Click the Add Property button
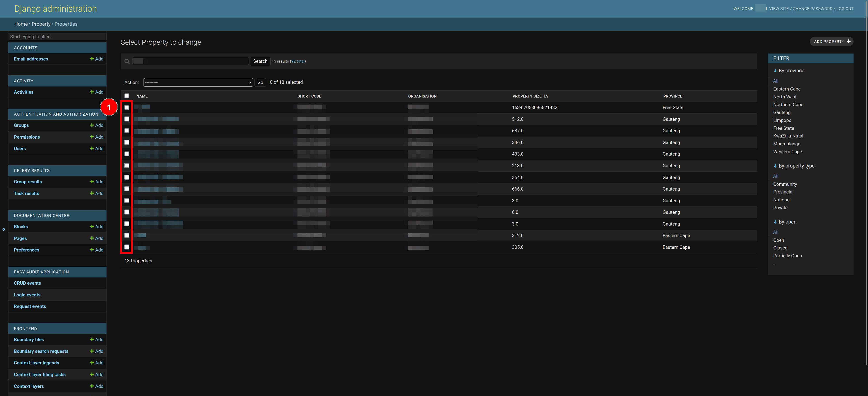This screenshot has height=396, width=868. point(831,41)
